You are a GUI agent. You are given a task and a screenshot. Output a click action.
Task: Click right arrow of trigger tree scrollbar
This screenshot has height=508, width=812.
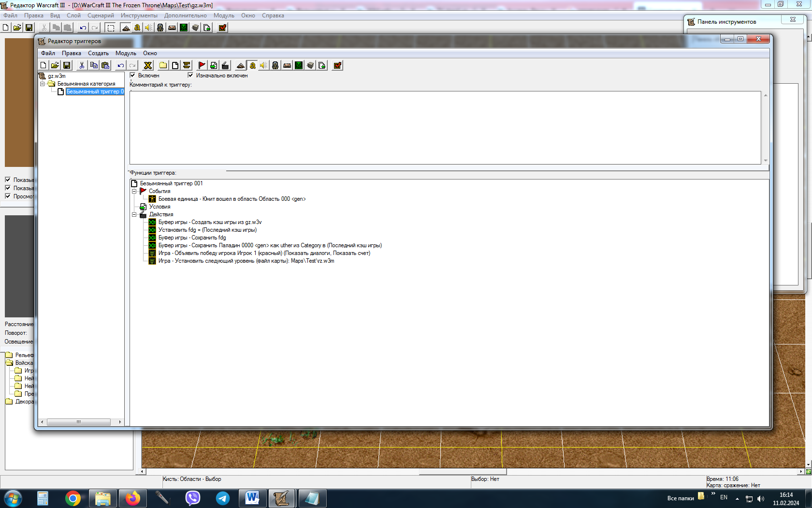120,422
